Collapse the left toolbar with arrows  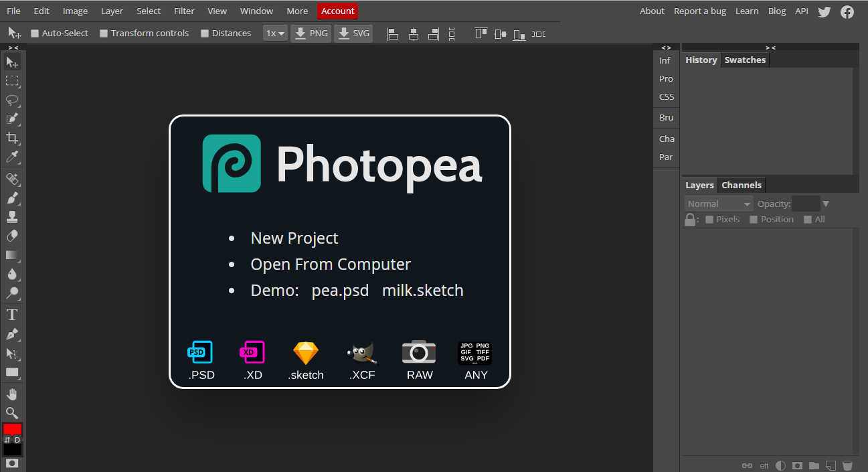(x=13, y=48)
